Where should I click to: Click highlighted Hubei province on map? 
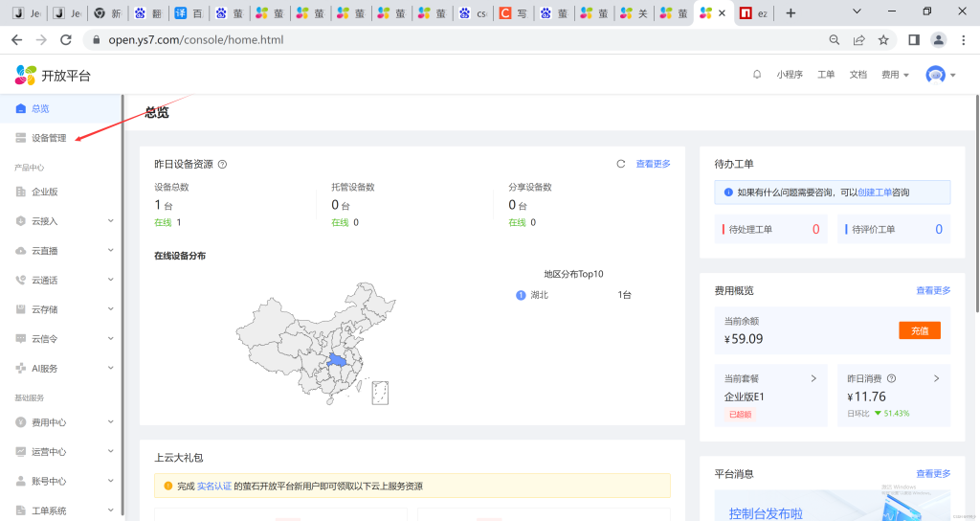tap(339, 360)
